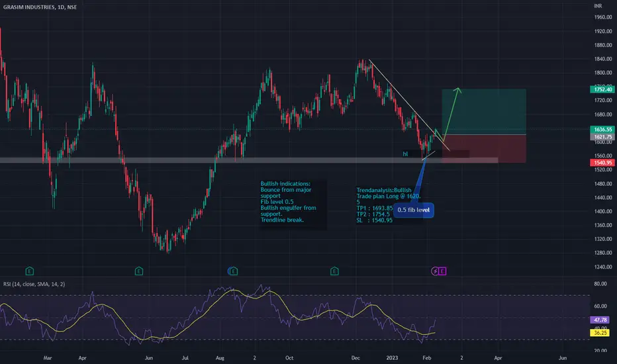
Task: Select the Feb date label on time axis
Action: pos(426,357)
